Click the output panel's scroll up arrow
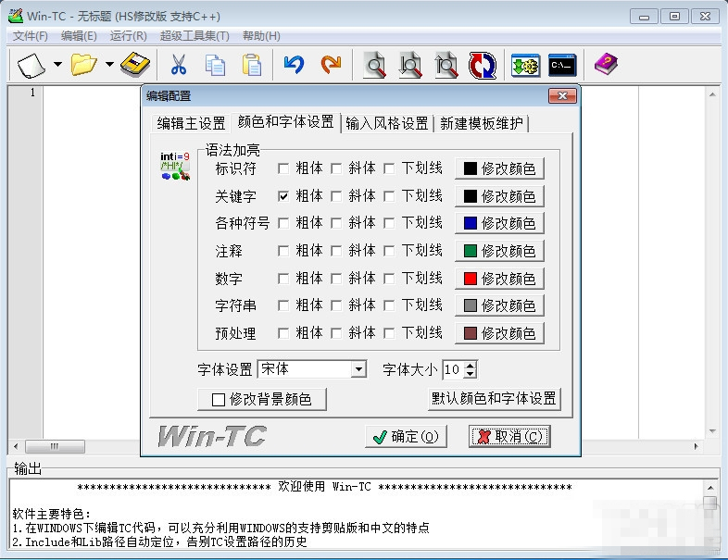This screenshot has width=728, height=560. pyautogui.click(x=710, y=488)
